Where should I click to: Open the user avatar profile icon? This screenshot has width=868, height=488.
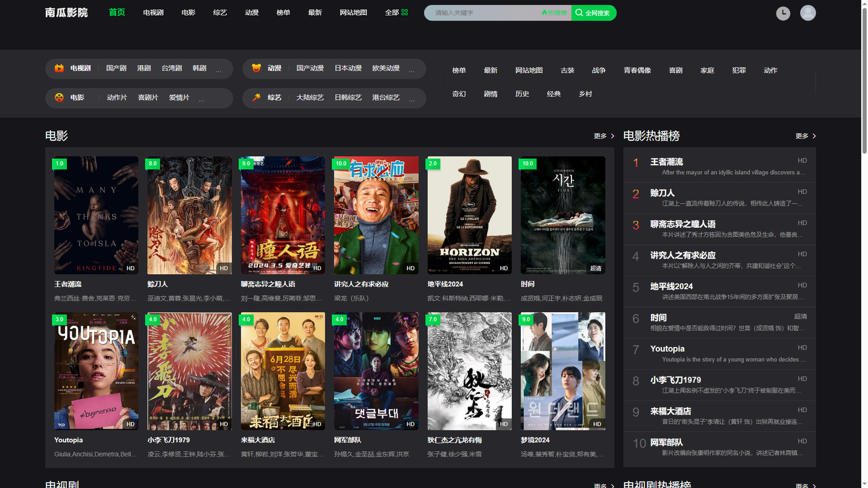click(808, 13)
